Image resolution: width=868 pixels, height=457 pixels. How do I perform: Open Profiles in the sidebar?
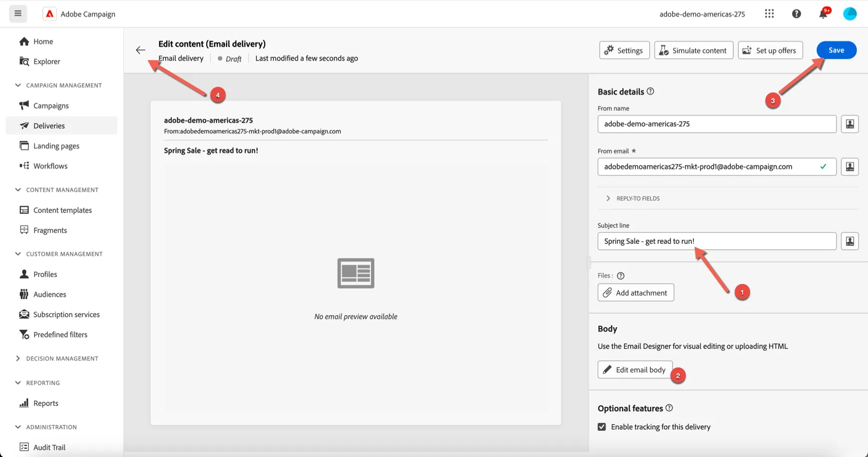(x=61, y=274)
